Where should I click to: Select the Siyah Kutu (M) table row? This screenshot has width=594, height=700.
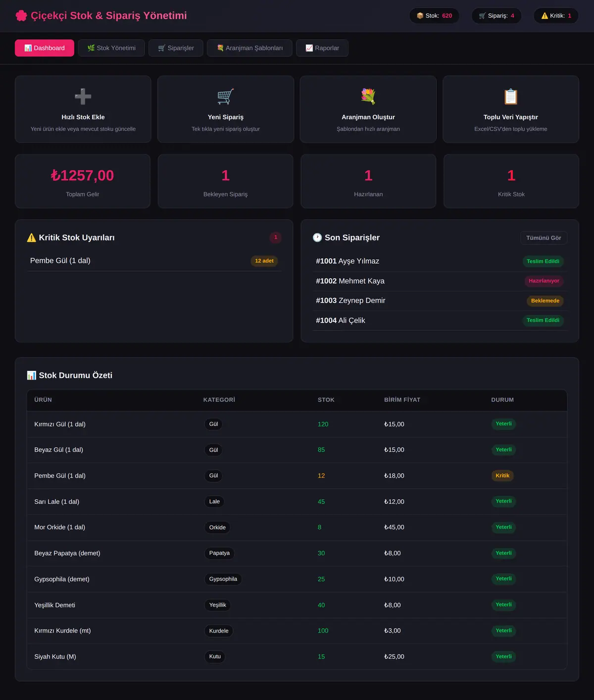[x=297, y=656]
